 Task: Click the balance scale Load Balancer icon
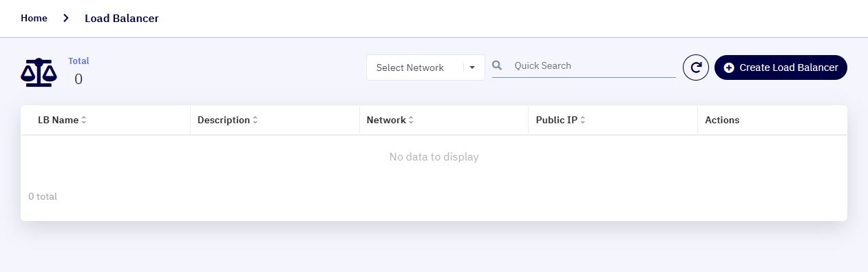coord(39,72)
